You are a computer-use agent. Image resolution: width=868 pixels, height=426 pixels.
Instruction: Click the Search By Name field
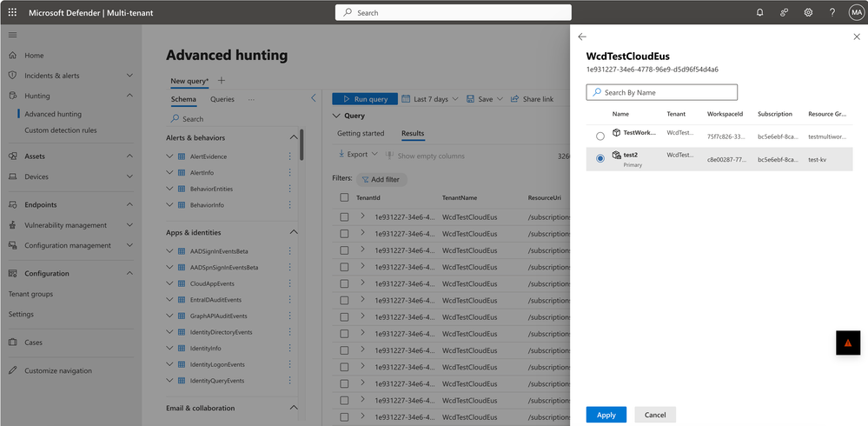661,92
